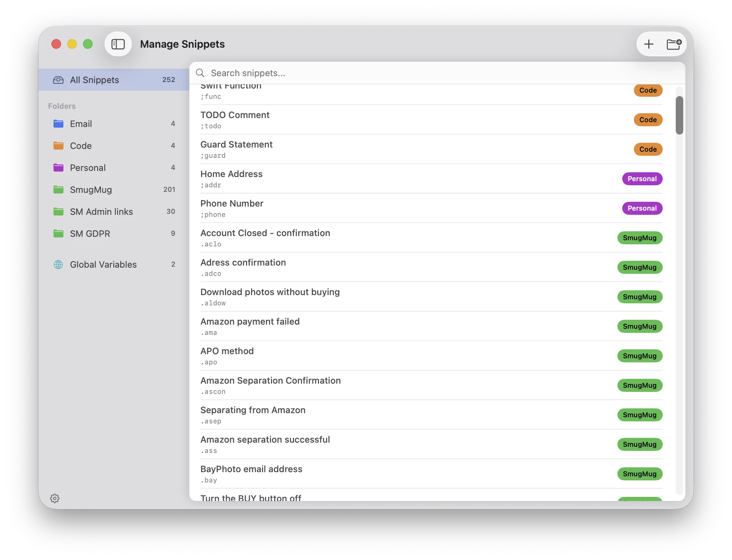Select the blue Email folder icon

58,124
